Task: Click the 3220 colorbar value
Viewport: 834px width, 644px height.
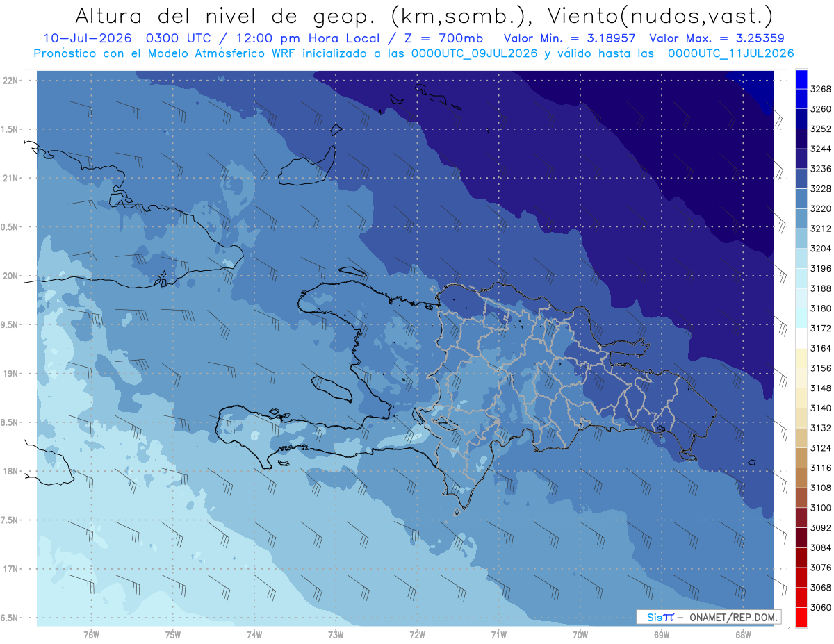Action: tap(821, 208)
